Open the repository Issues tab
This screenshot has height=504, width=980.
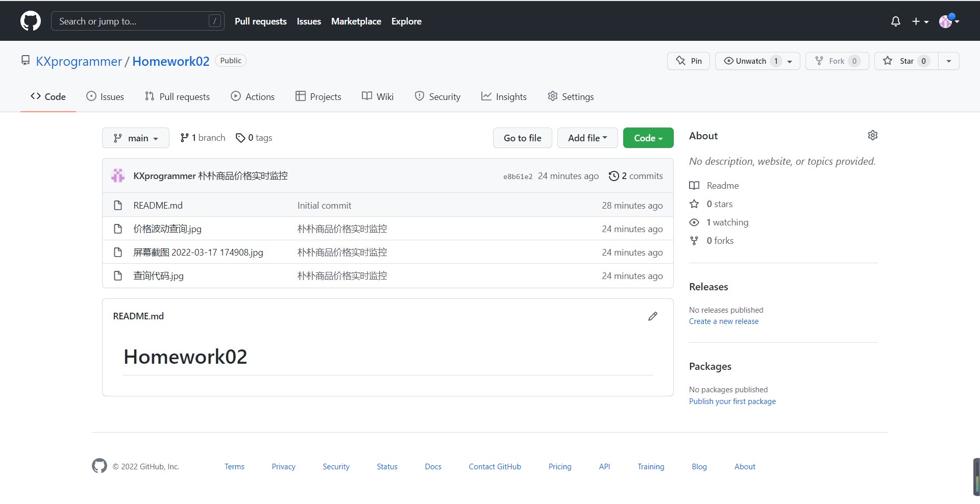[105, 96]
